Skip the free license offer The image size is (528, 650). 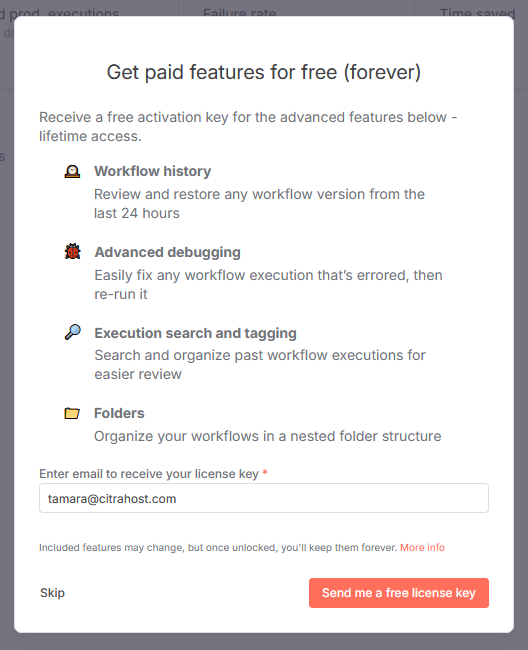point(52,593)
